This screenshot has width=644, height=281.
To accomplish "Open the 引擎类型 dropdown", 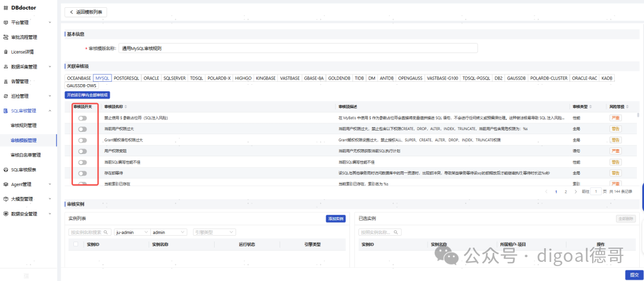I will coord(214,232).
